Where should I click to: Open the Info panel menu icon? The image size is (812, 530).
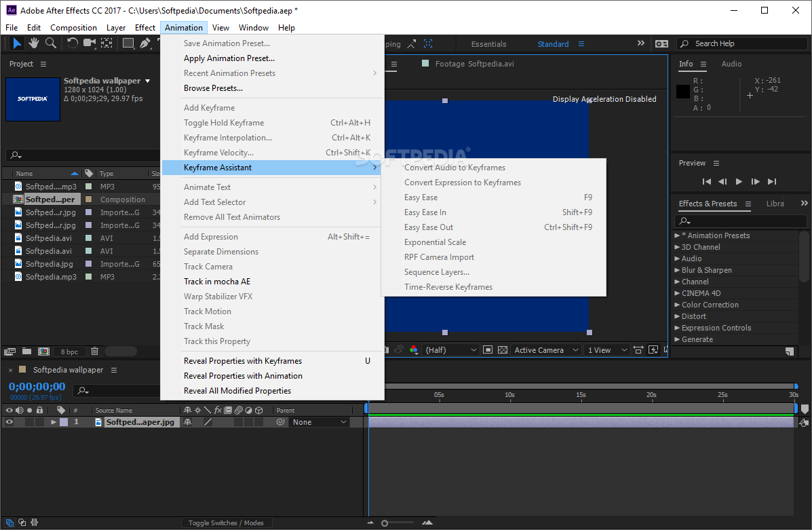703,64
